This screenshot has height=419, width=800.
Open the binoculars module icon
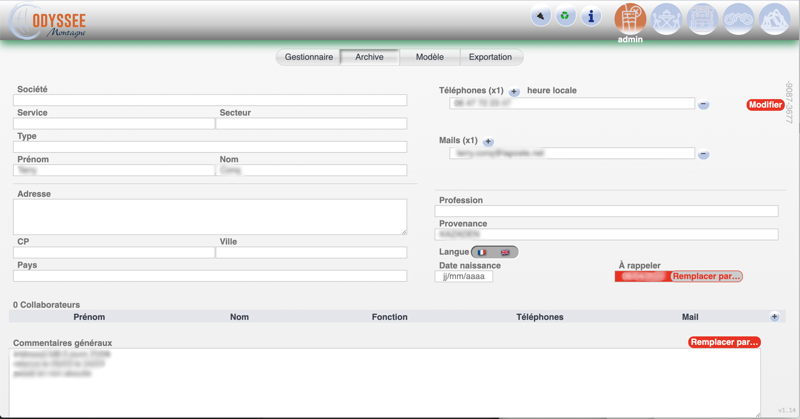point(739,19)
